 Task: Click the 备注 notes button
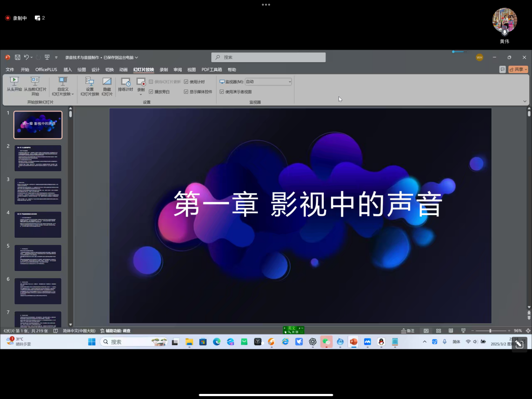coord(408,331)
